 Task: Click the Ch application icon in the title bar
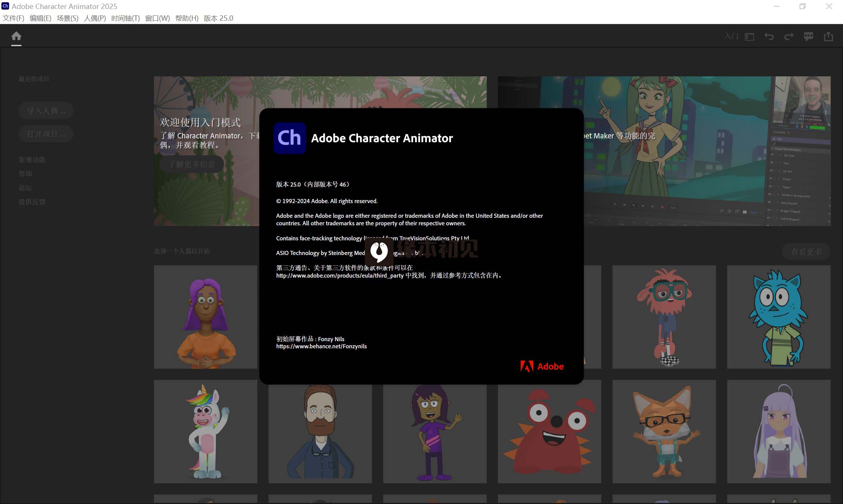point(5,6)
